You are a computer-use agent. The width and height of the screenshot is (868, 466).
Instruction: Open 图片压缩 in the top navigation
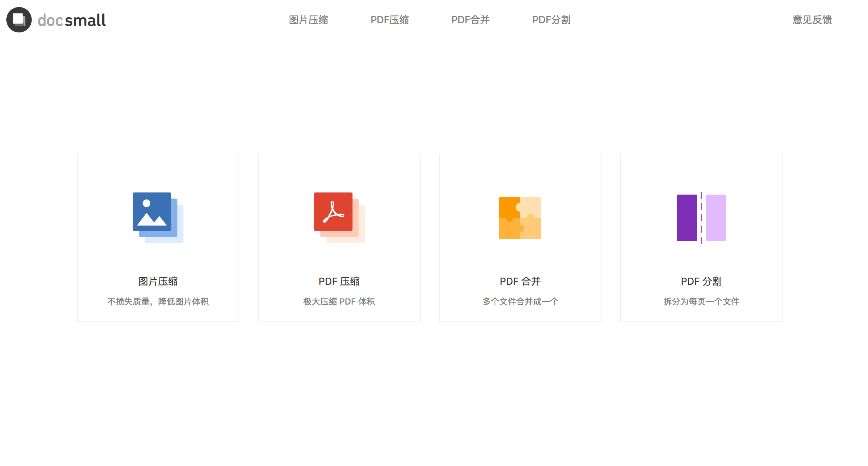[308, 20]
